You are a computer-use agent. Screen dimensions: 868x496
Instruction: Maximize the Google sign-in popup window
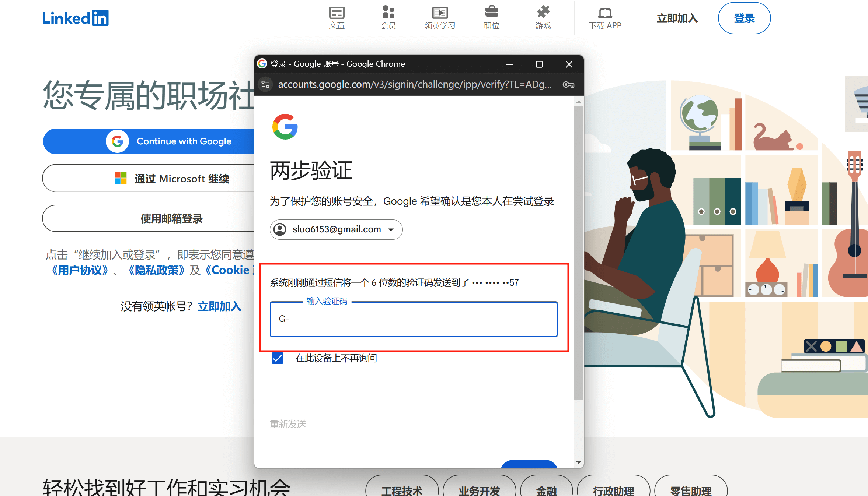pos(539,64)
